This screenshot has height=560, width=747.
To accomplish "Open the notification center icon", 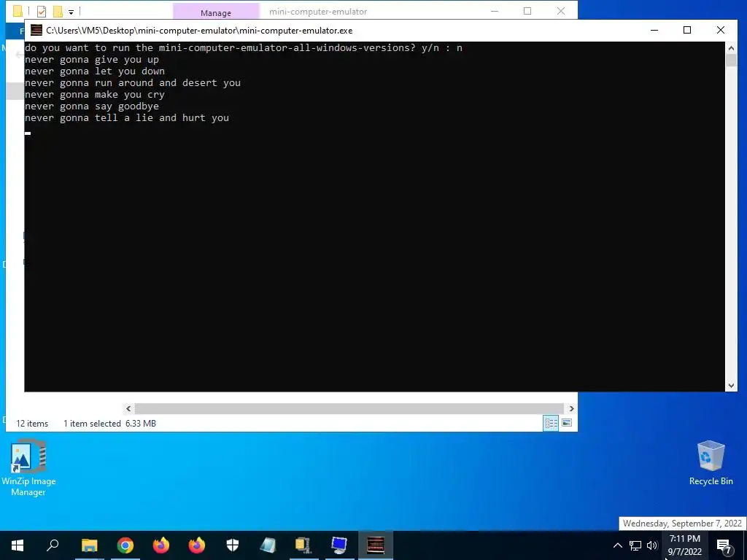I will (724, 545).
